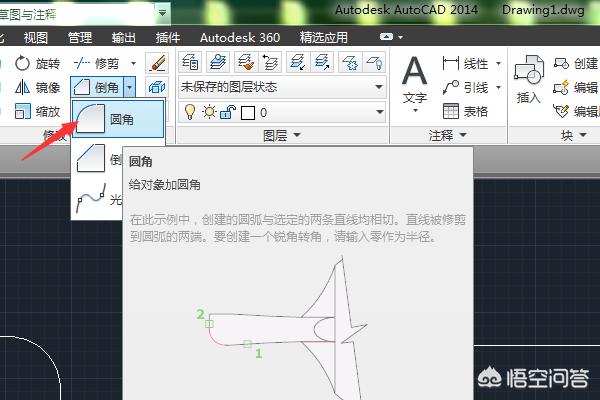Open the unsaved layer state dropdown
The width and height of the screenshot is (600, 400).
[282, 87]
